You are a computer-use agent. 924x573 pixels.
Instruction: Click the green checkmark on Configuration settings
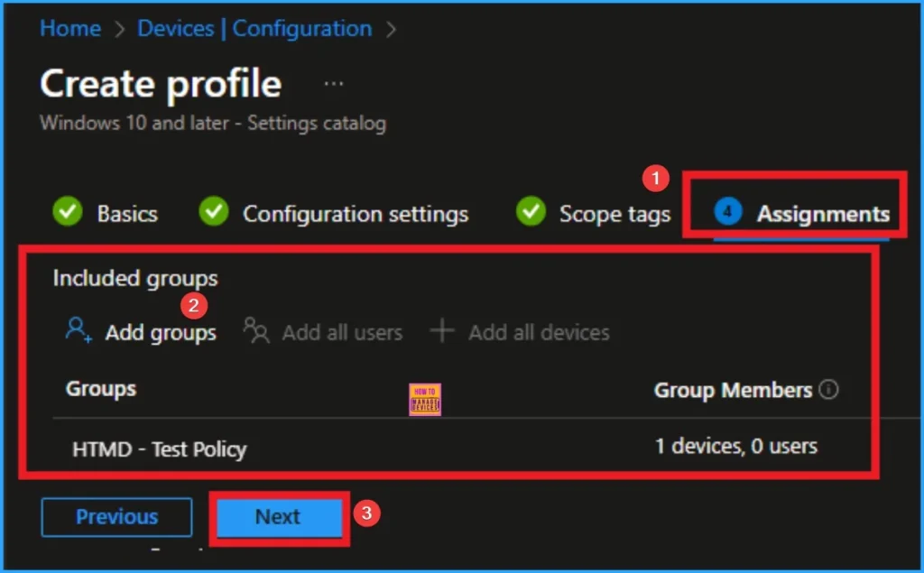click(213, 213)
